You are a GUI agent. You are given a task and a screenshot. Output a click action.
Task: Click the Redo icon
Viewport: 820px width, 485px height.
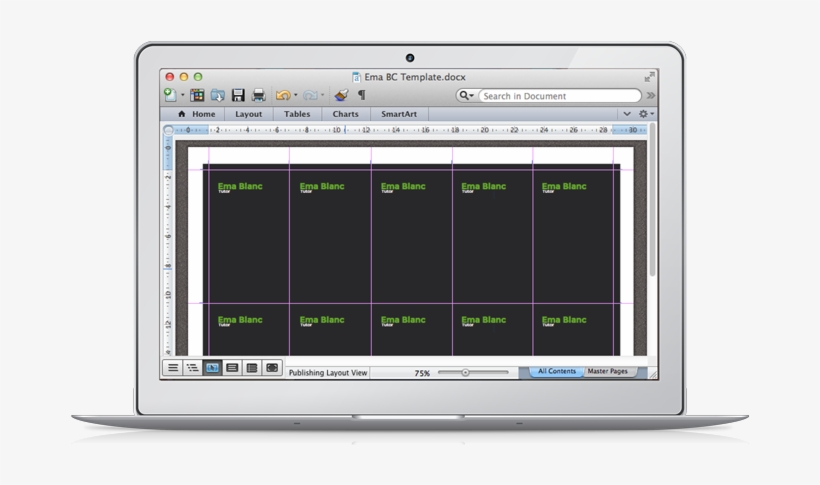310,95
